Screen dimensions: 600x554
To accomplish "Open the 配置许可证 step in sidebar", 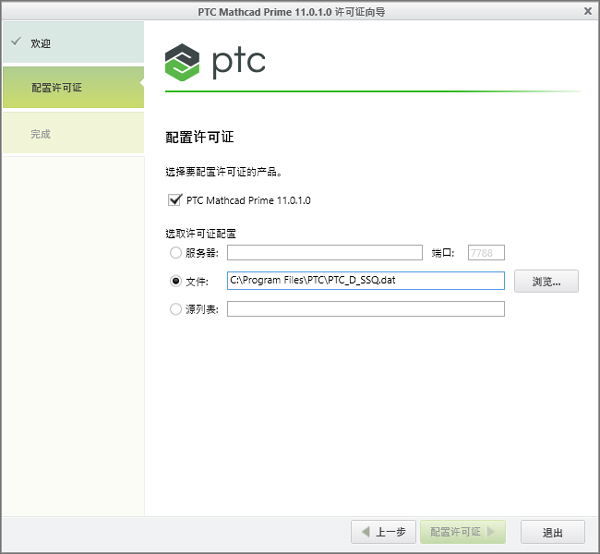I will tap(73, 87).
